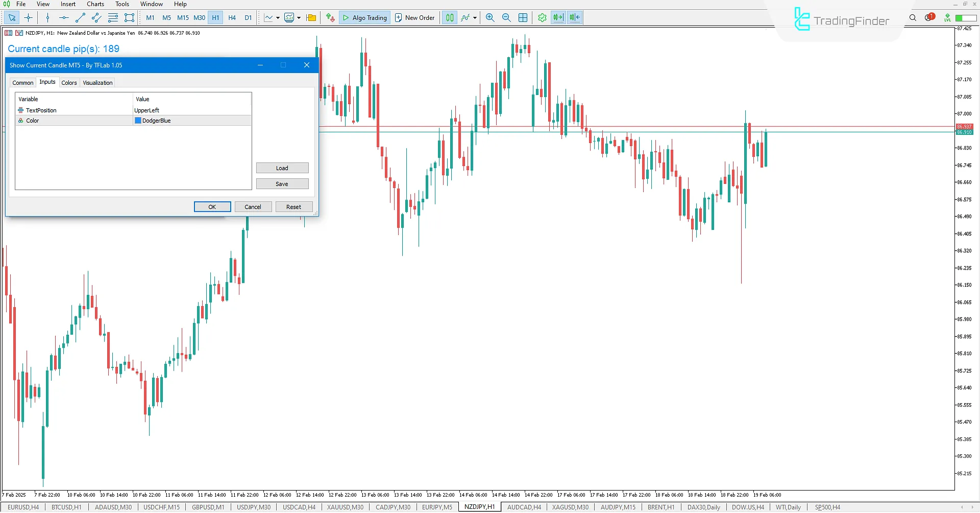Switch chart to candlestick display mode
Screen dimensions: 980x513
tap(450, 17)
